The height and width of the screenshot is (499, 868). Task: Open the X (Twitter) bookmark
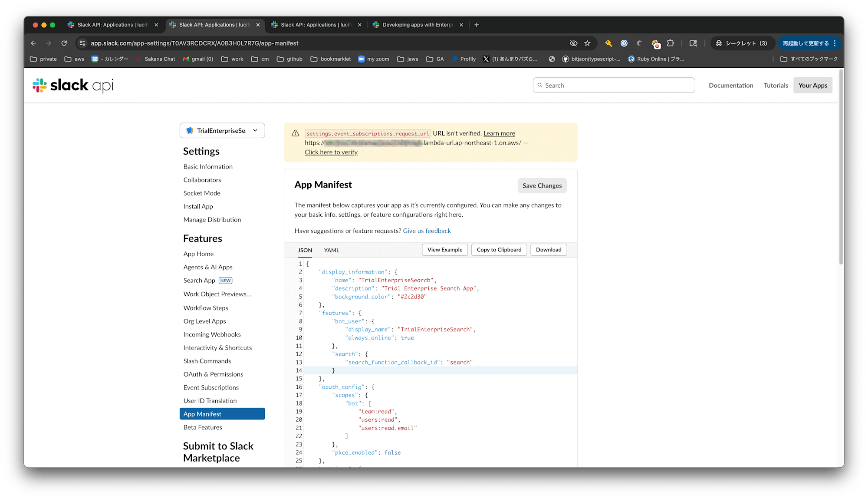(510, 59)
